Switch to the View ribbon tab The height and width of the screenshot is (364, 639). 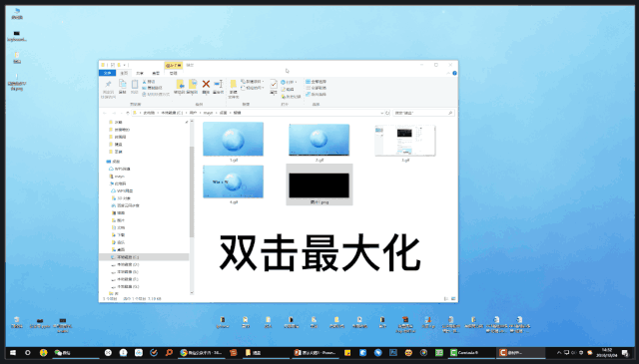pos(156,73)
